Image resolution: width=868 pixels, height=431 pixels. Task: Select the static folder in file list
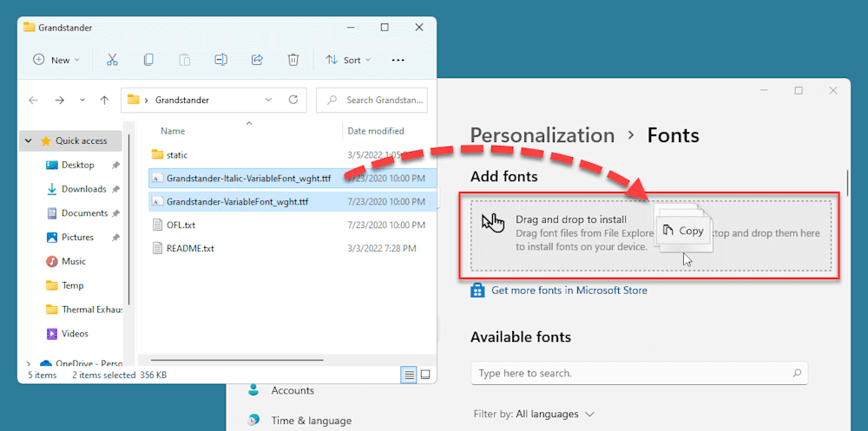coord(177,155)
